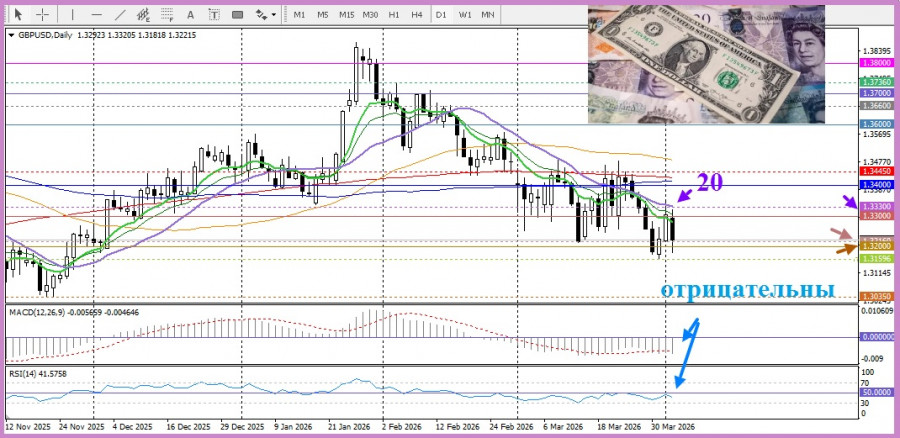Click the Arrows objects tool icon

pyautogui.click(x=261, y=14)
